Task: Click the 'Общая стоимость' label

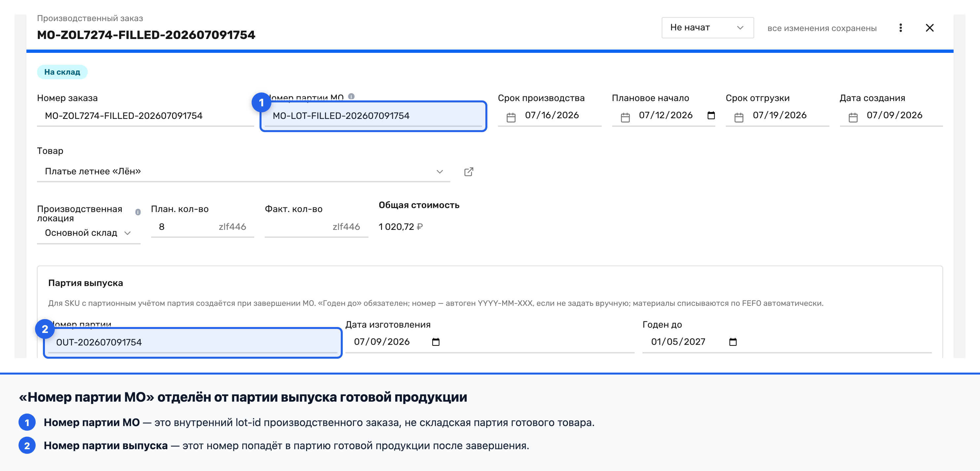Action: coord(419,205)
